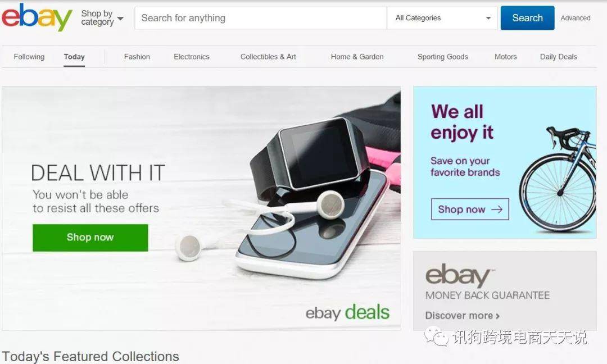Click the ebay deals logo on banner
607x364 pixels.
click(x=347, y=312)
